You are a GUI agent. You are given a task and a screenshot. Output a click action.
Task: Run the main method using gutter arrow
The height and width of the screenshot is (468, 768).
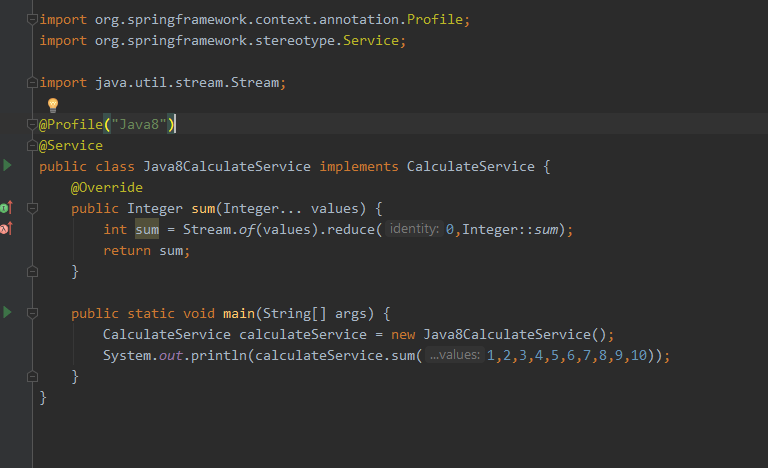[x=7, y=312]
